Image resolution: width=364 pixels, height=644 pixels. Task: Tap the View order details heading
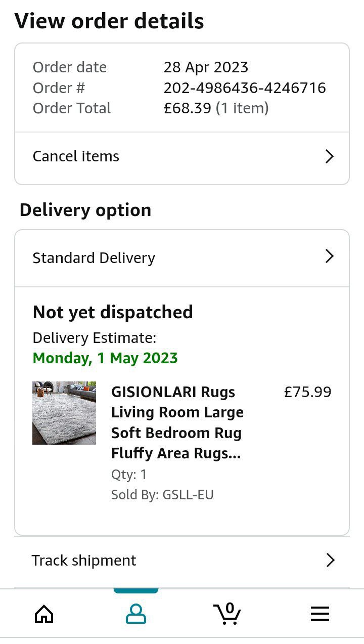coord(109,21)
